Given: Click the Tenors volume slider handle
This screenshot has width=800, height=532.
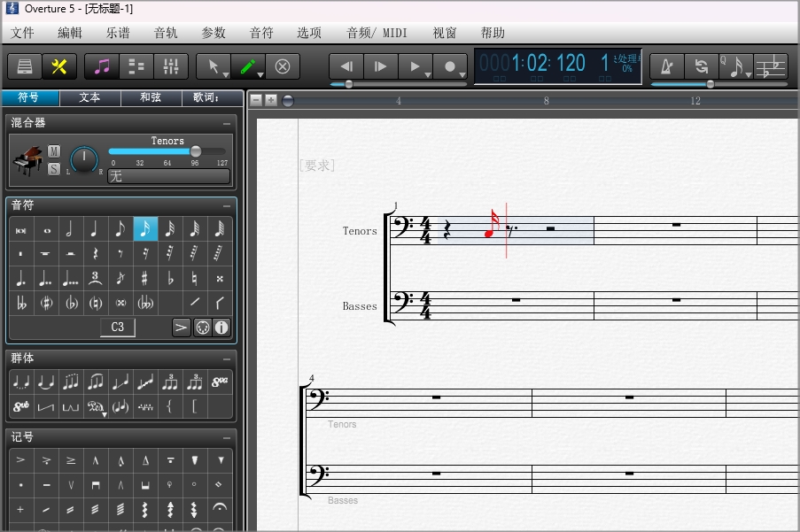Looking at the screenshot, I should coord(196,151).
